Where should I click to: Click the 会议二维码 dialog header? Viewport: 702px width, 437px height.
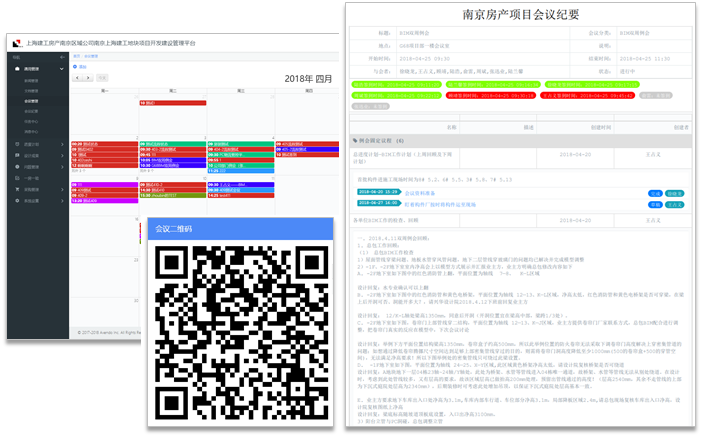(x=240, y=229)
